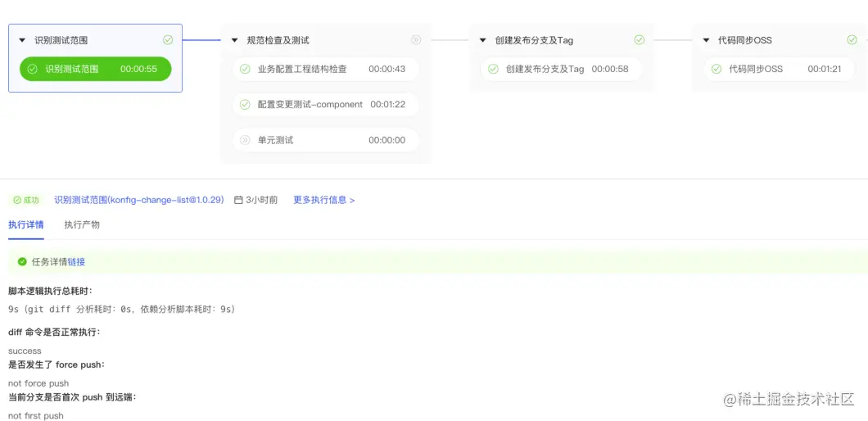The image size is (868, 421).
Task: Collapse the 识别测试范围 stage triangle
Action: (22, 40)
